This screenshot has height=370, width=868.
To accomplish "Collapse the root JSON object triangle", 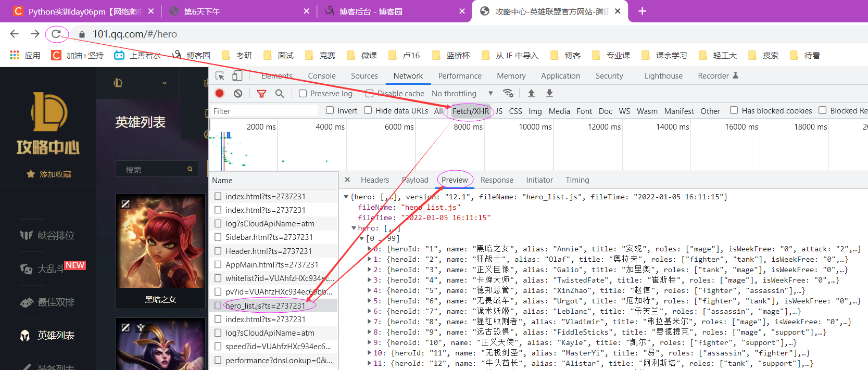I will (346, 197).
